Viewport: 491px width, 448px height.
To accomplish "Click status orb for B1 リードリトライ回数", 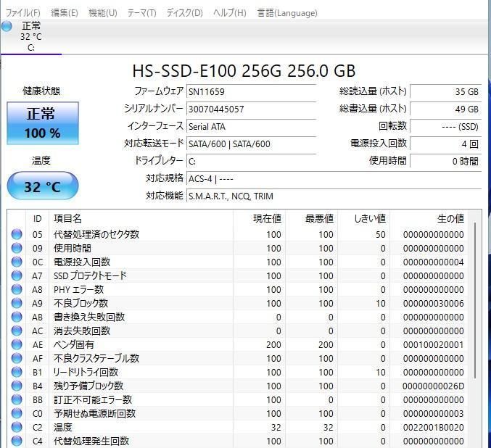I will pyautogui.click(x=17, y=372).
